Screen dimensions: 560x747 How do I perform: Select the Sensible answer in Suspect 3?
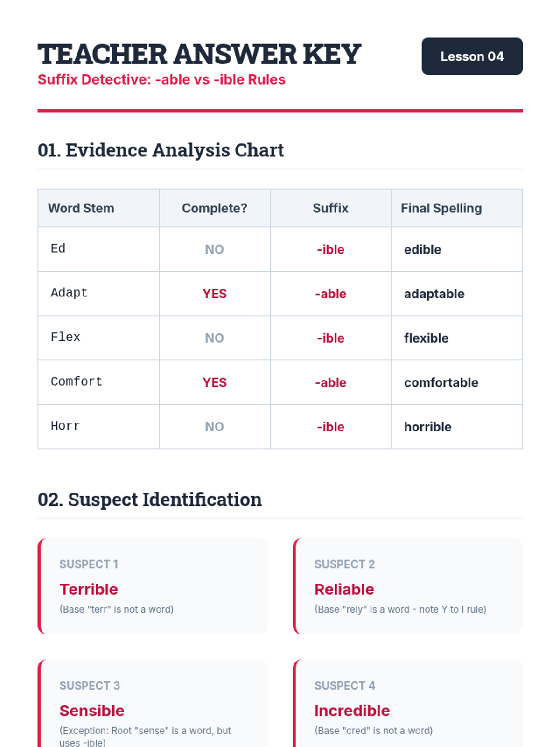pyautogui.click(x=92, y=711)
